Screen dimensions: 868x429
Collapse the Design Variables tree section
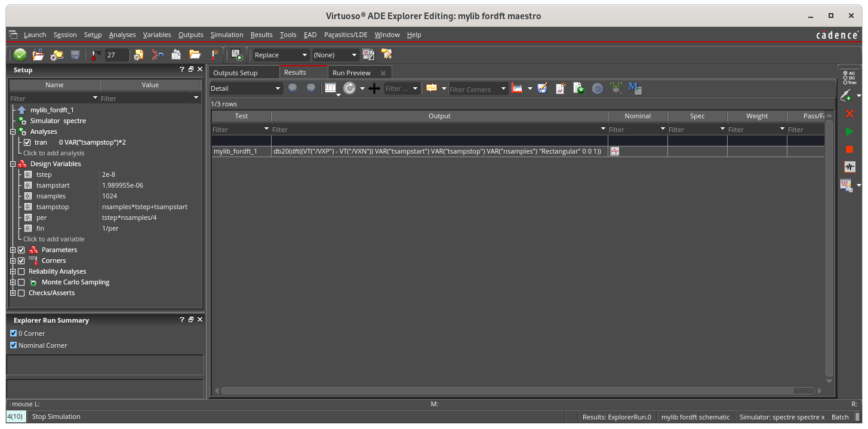[x=13, y=164]
